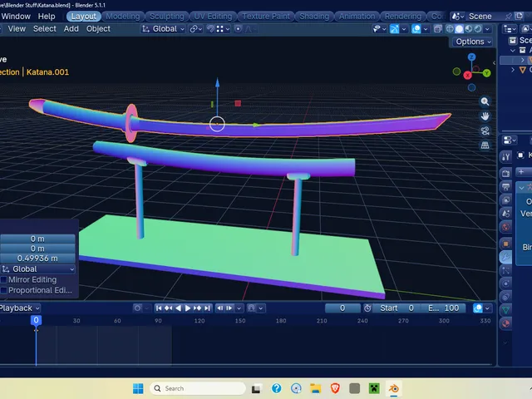Open the Physics properties tab
This screenshot has height=399, width=532.
click(x=505, y=283)
